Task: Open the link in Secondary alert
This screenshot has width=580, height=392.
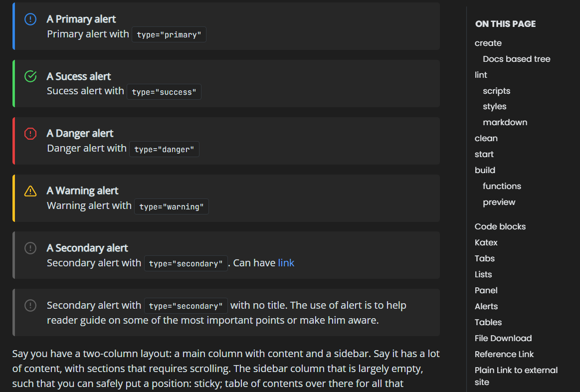Action: (x=286, y=263)
